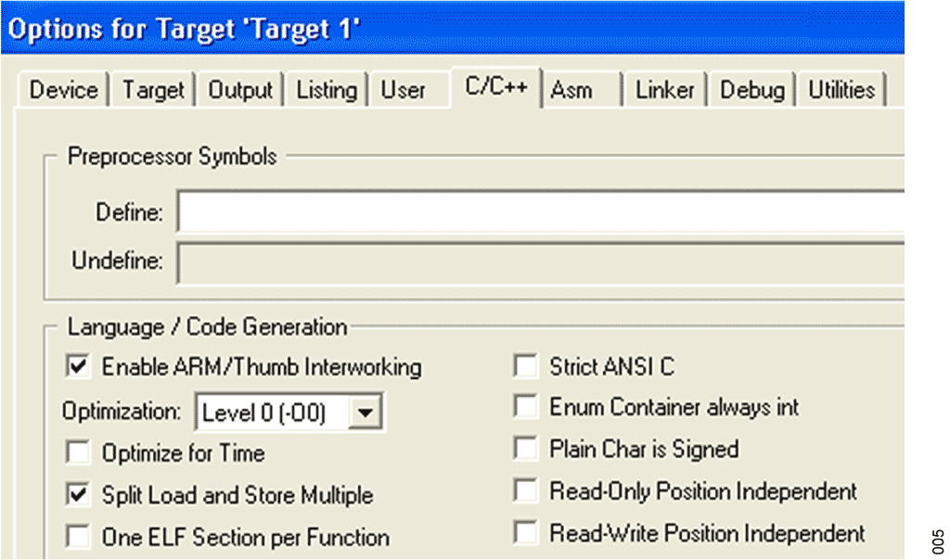Enable Read-Only Position Independent
This screenshot has width=950, height=560.
526,490
